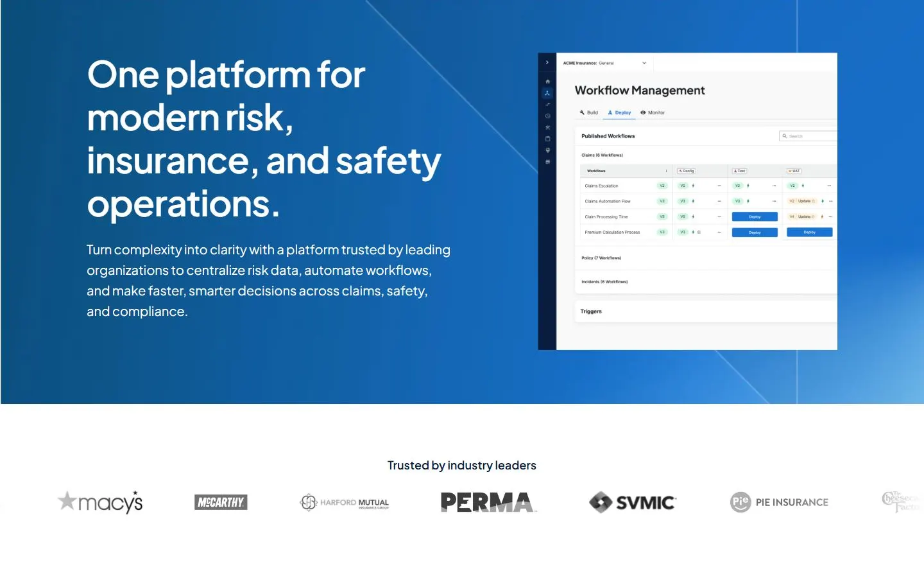Expand the sidebar with top chevron arrow
Screen dimensions: 924x578
click(x=547, y=62)
